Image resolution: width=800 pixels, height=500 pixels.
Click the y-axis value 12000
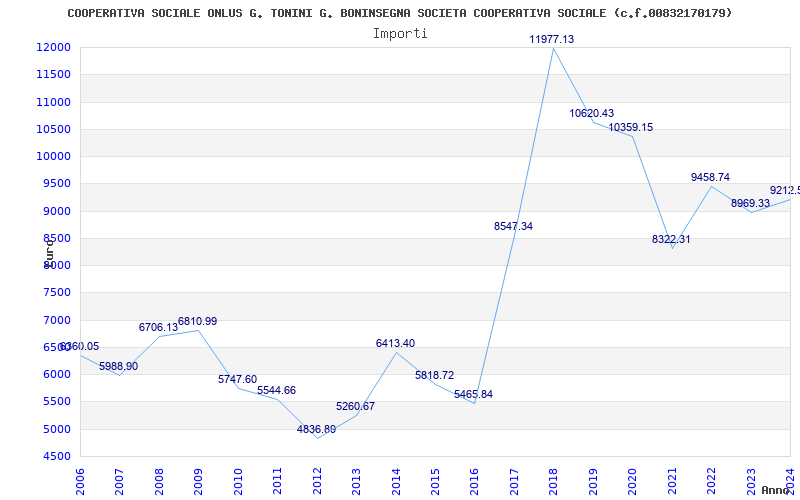pos(53,47)
